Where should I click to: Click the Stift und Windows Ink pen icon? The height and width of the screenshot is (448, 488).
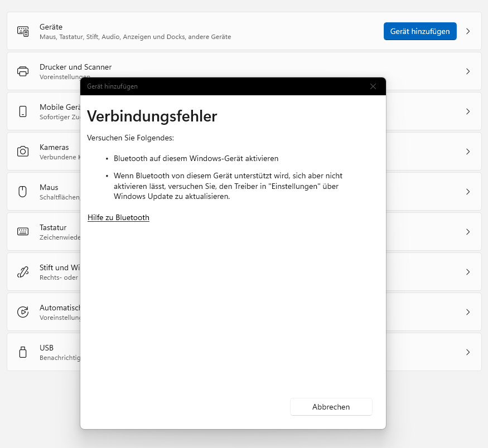click(x=23, y=272)
